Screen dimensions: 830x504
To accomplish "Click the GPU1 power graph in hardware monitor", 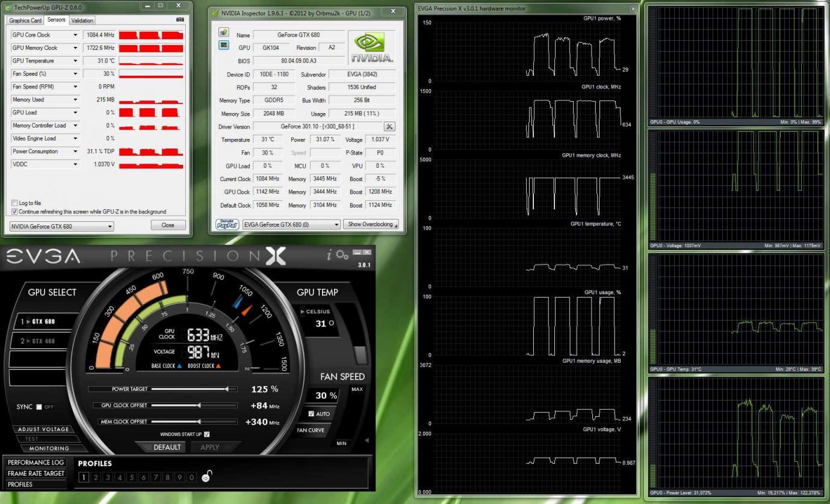I will point(527,51).
